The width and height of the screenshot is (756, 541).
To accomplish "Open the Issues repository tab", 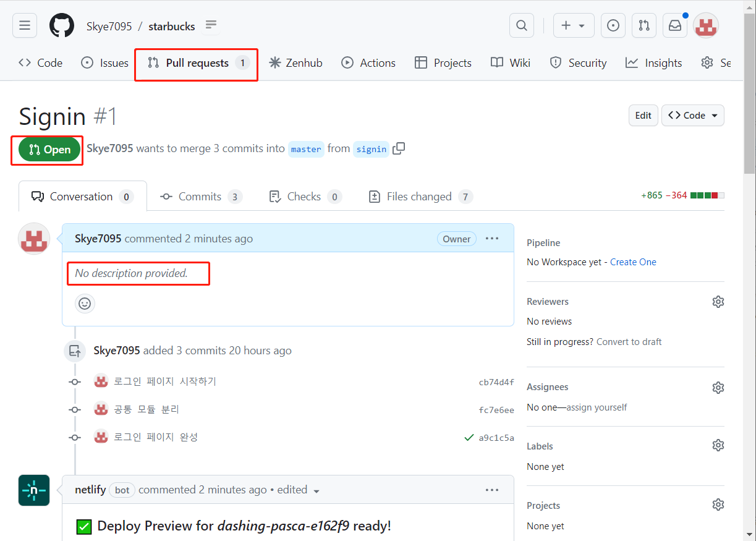I will click(105, 63).
